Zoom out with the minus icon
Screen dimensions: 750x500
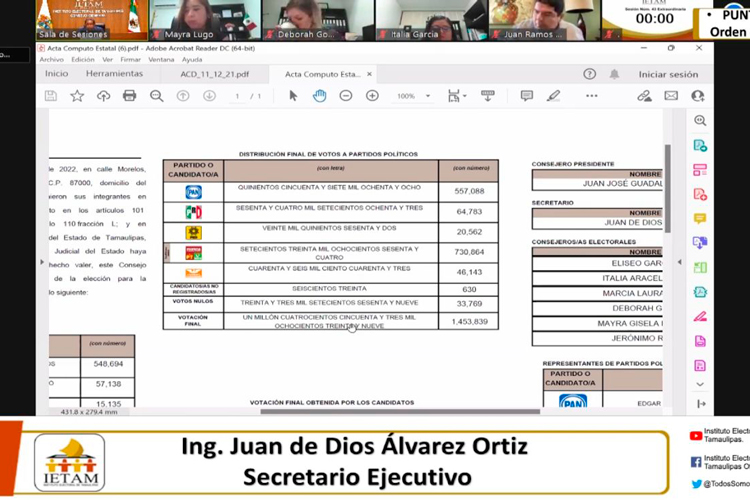(x=346, y=96)
